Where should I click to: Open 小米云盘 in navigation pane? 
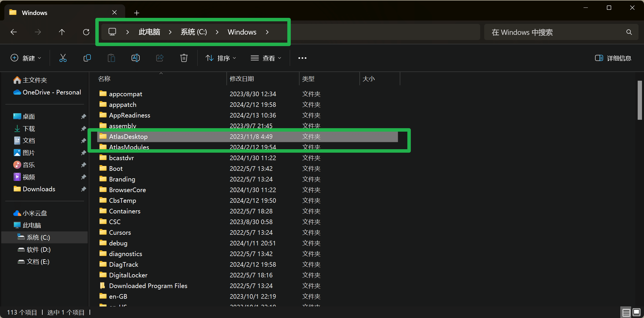(30, 213)
